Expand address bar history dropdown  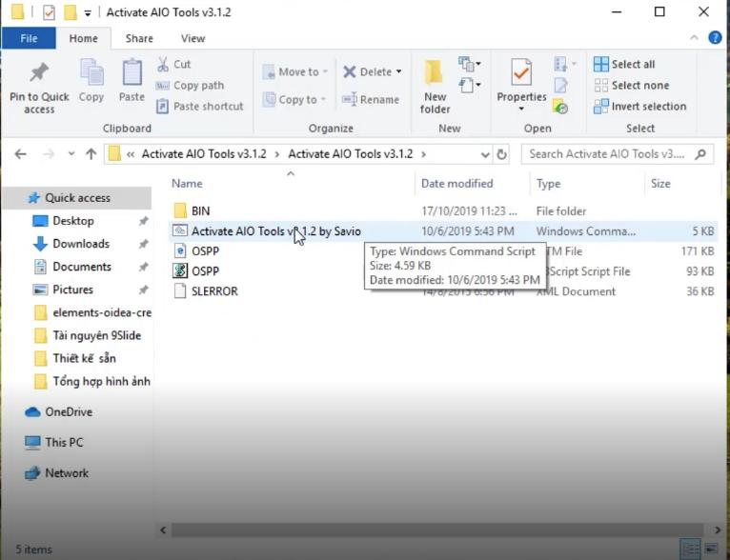tap(485, 154)
